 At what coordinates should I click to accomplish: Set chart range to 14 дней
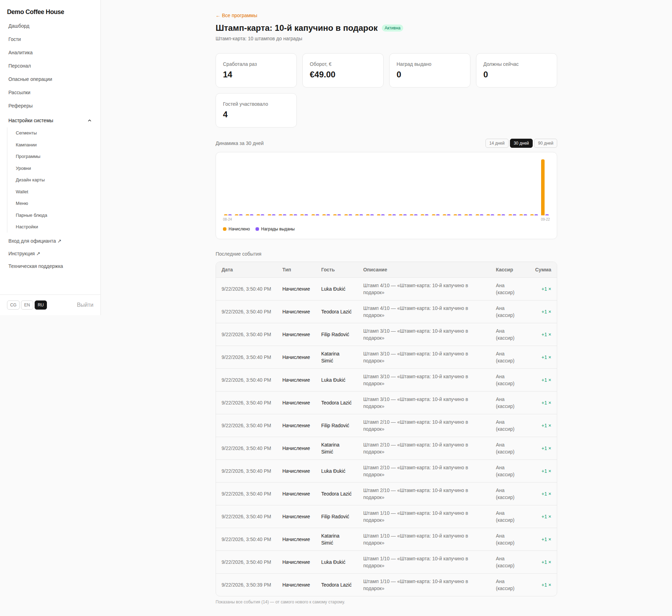pyautogui.click(x=497, y=143)
